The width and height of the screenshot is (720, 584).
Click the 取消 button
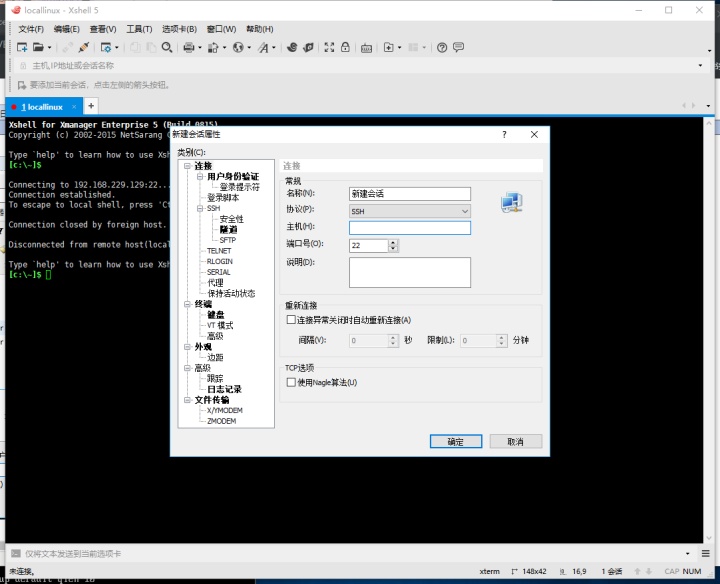(516, 441)
